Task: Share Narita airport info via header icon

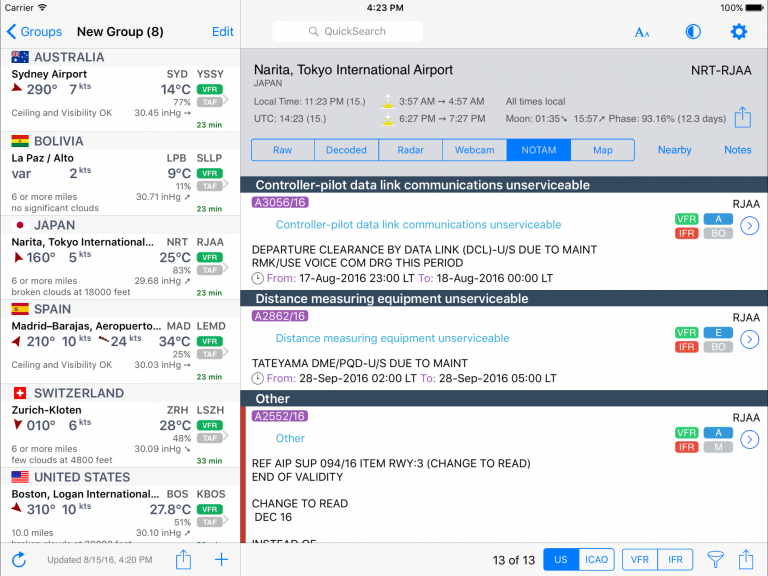Action: 743,117
